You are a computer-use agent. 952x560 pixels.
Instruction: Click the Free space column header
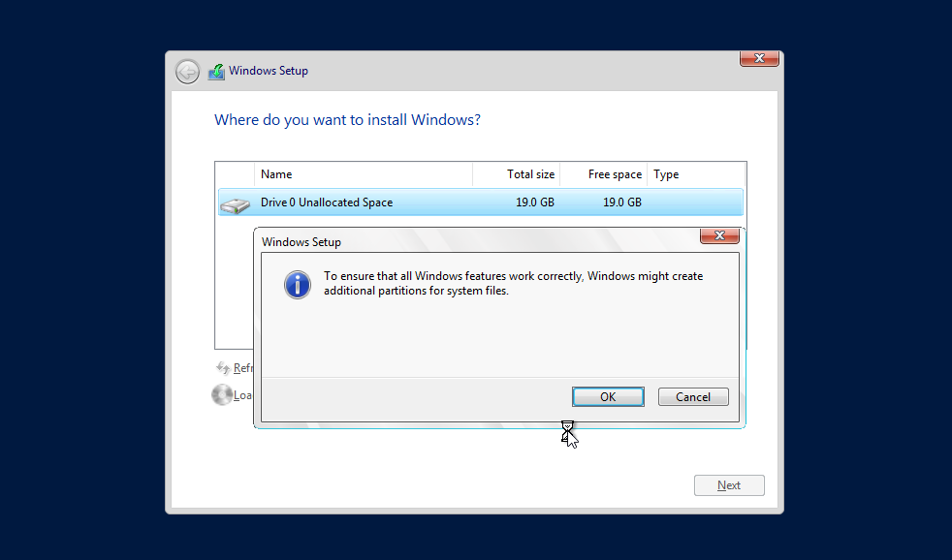[x=604, y=174]
